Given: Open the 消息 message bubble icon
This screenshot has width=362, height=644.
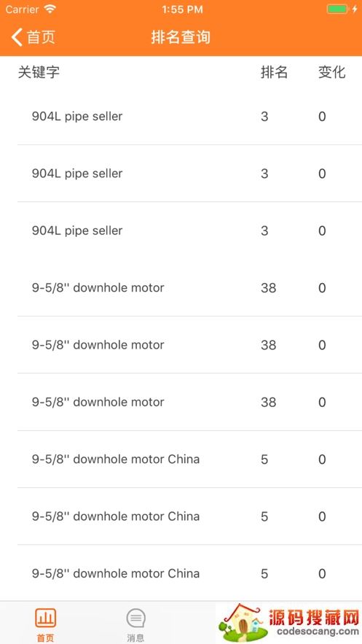Looking at the screenshot, I should pos(135,618).
